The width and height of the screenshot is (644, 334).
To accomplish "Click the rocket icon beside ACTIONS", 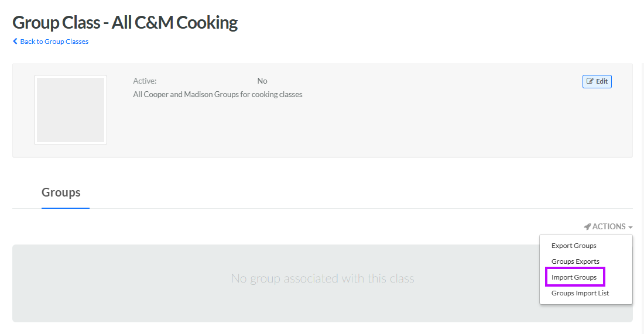I will tap(587, 226).
